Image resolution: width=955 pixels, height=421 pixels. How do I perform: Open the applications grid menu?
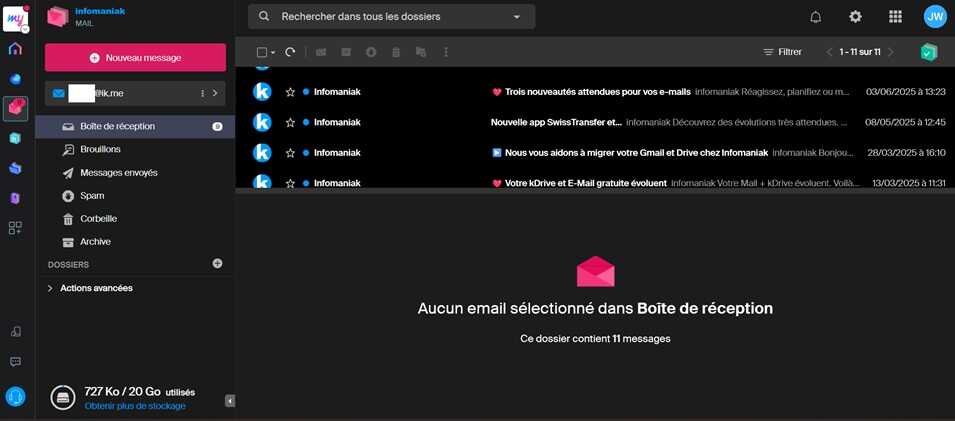pyautogui.click(x=895, y=16)
